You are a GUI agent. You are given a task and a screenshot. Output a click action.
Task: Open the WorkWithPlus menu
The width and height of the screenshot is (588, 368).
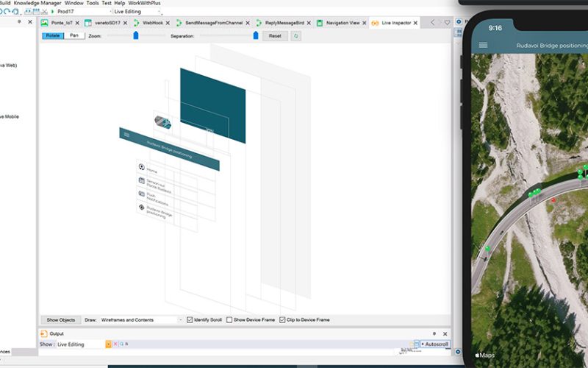(144, 3)
